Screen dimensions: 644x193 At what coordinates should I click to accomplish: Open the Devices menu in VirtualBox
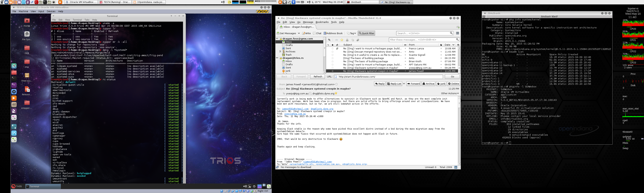pos(51,11)
